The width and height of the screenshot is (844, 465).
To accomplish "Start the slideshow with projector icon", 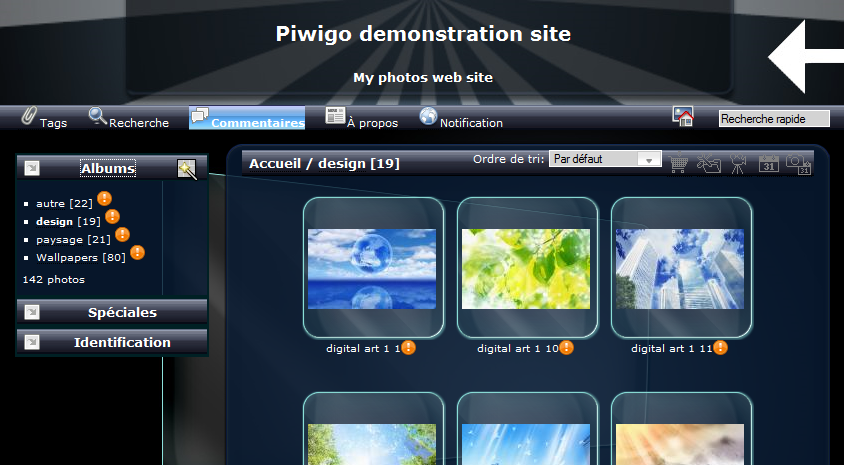I will (738, 163).
